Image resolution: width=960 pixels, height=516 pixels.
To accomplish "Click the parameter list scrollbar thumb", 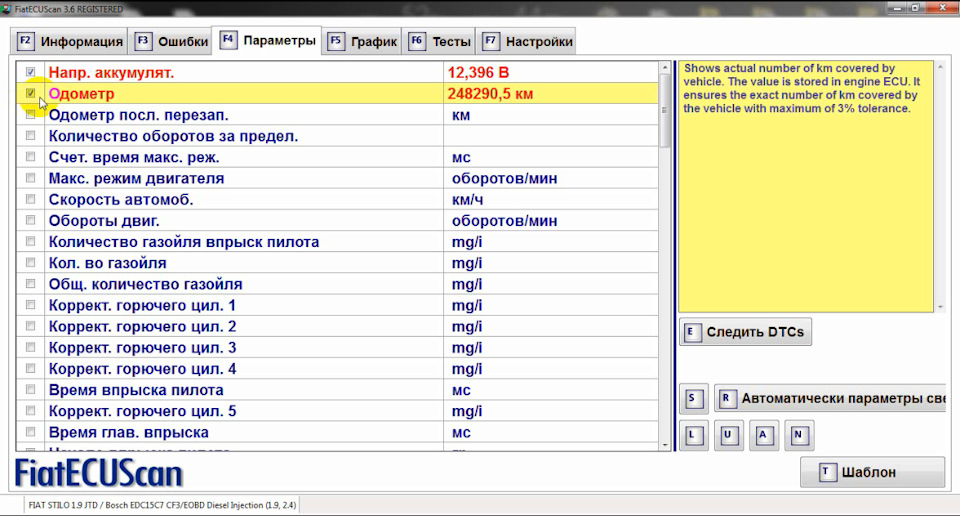I will 665,110.
